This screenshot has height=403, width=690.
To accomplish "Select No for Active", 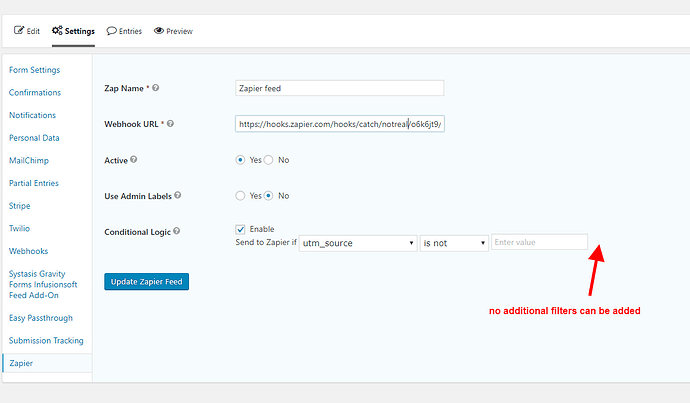I will tap(268, 160).
